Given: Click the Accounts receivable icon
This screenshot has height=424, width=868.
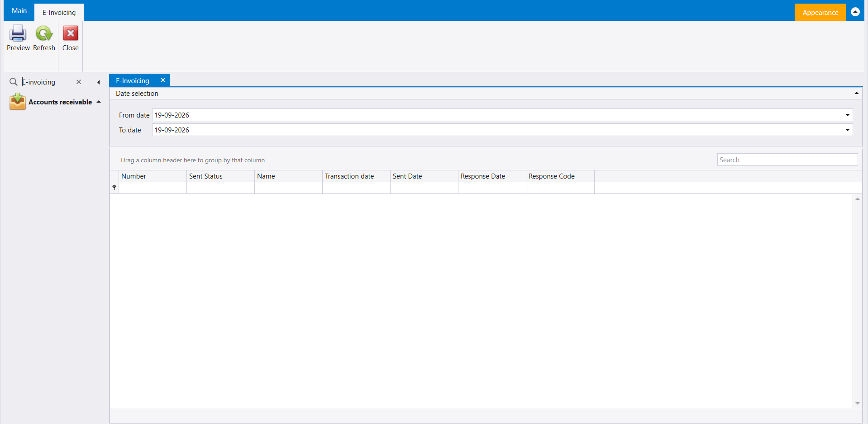Looking at the screenshot, I should (x=18, y=102).
